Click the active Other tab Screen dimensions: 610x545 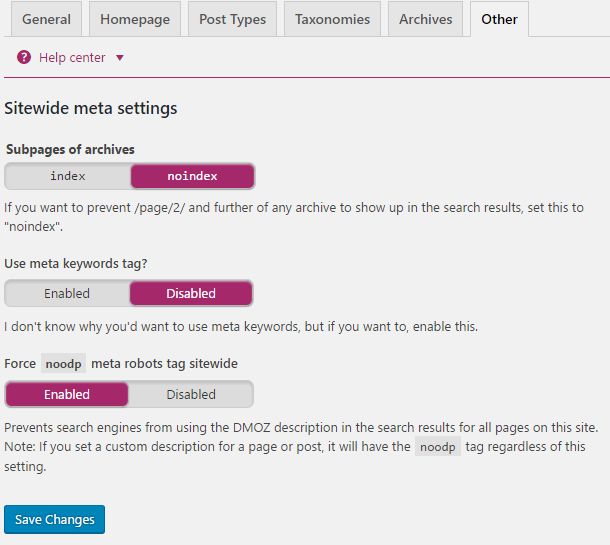(499, 19)
